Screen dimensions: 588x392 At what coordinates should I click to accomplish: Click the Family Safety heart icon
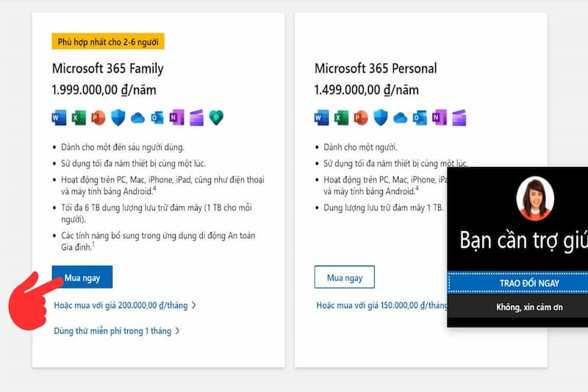[216, 118]
